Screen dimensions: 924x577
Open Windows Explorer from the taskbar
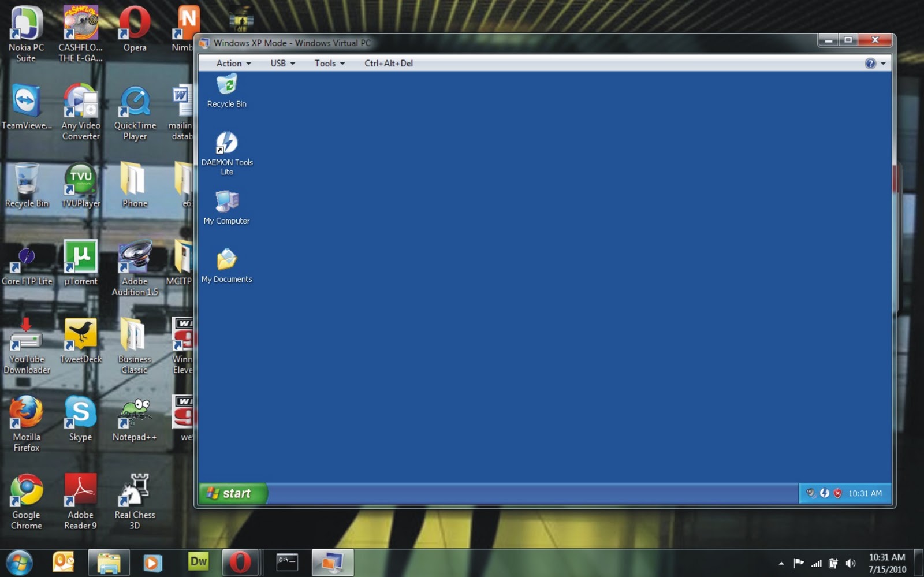(x=109, y=562)
